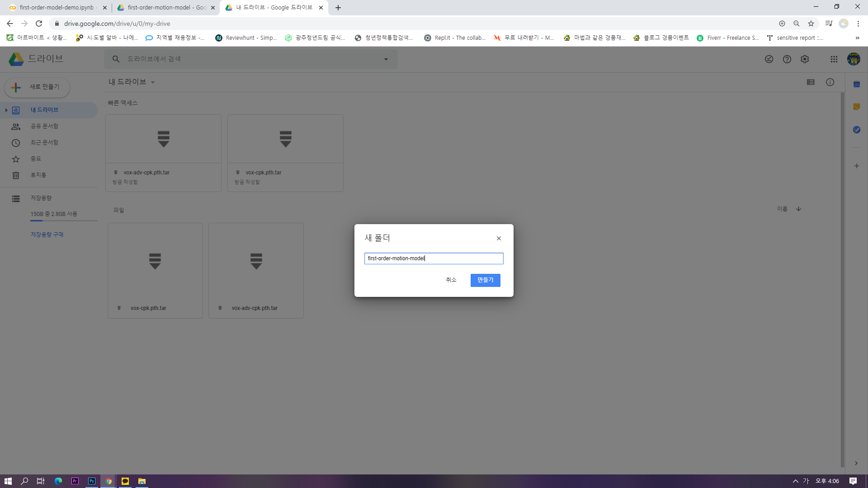Click the new folder name field

pyautogui.click(x=433, y=258)
